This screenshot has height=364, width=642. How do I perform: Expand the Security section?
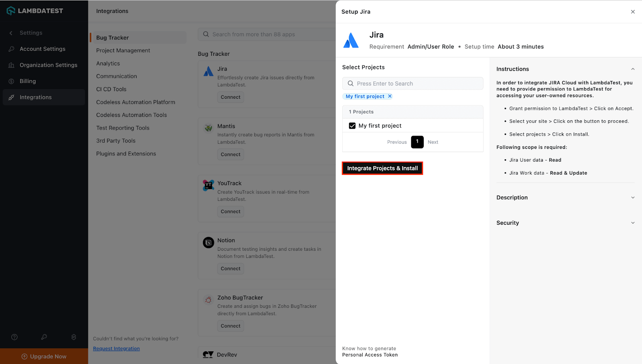point(633,222)
